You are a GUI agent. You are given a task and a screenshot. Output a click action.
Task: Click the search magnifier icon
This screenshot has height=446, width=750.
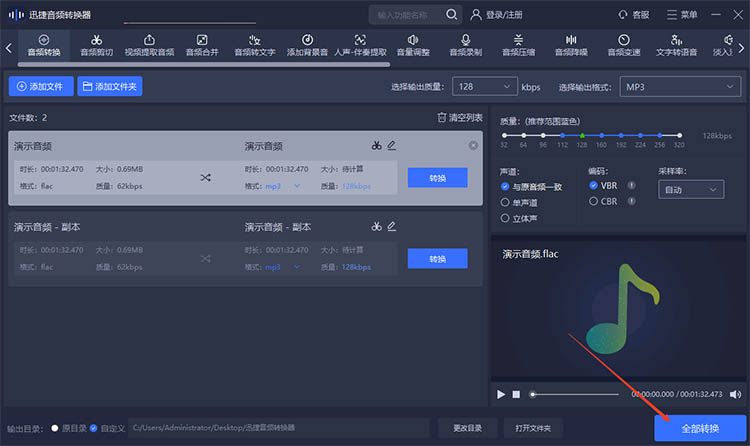pyautogui.click(x=452, y=15)
